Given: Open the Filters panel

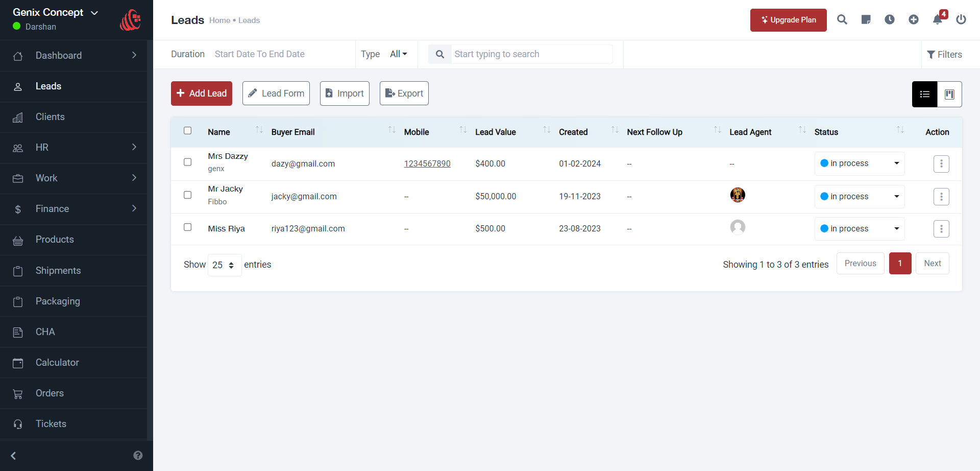Looking at the screenshot, I should click(944, 55).
